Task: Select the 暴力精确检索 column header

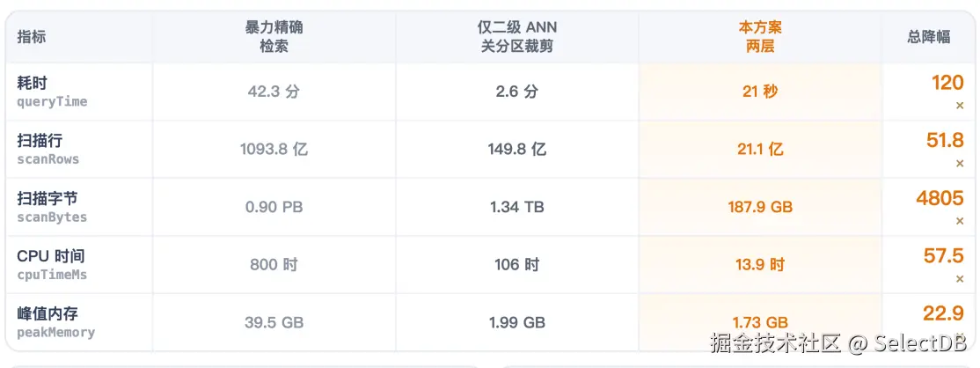Action: [x=274, y=37]
